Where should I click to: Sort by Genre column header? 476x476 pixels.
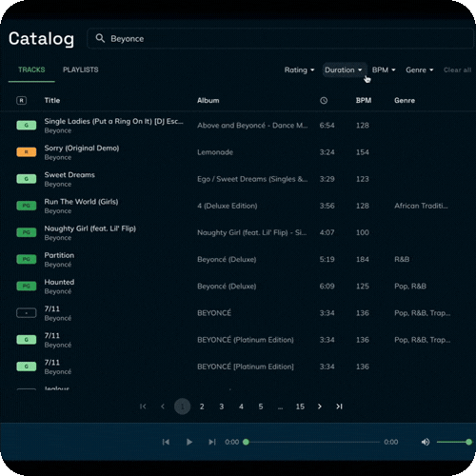click(405, 100)
